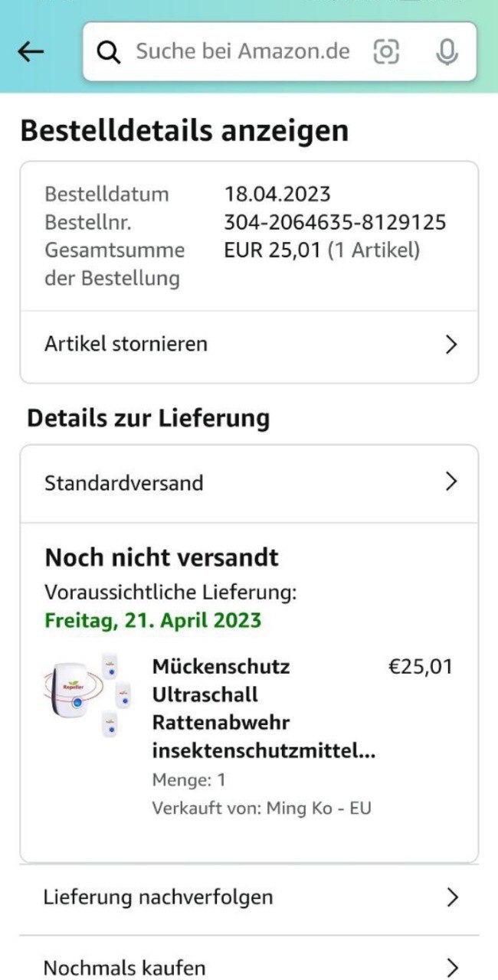Tap the back arrow icon
The image size is (498, 980).
[31, 51]
